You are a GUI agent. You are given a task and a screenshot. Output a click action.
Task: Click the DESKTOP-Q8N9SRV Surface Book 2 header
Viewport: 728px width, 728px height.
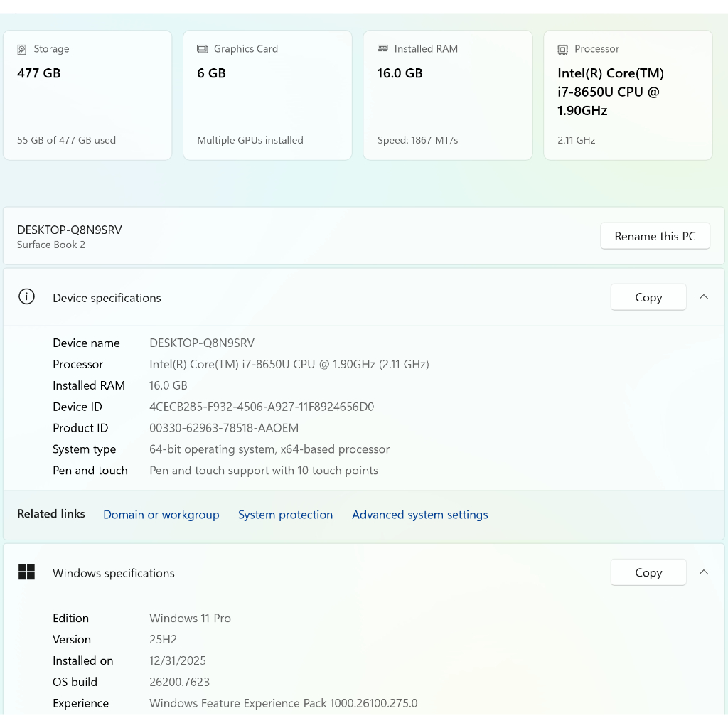70,237
